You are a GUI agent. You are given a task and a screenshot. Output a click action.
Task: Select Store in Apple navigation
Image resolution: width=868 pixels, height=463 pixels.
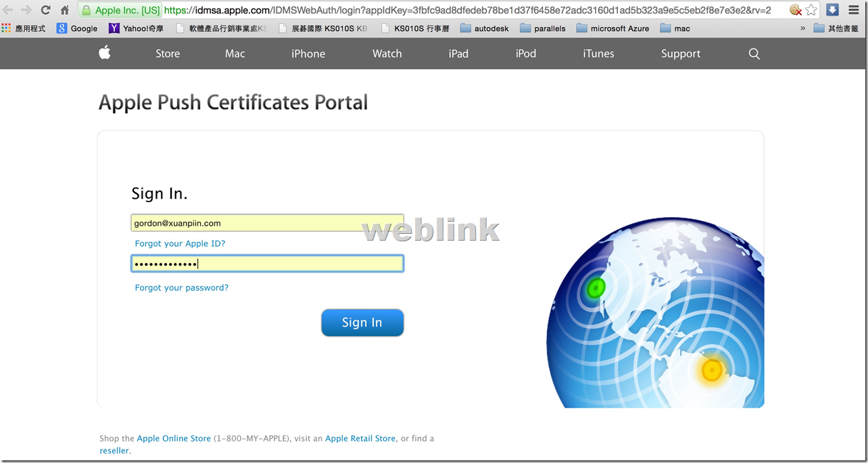tap(168, 54)
